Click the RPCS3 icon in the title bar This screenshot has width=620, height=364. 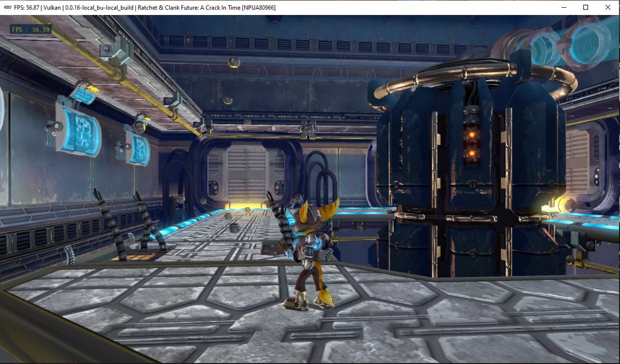(8, 7)
